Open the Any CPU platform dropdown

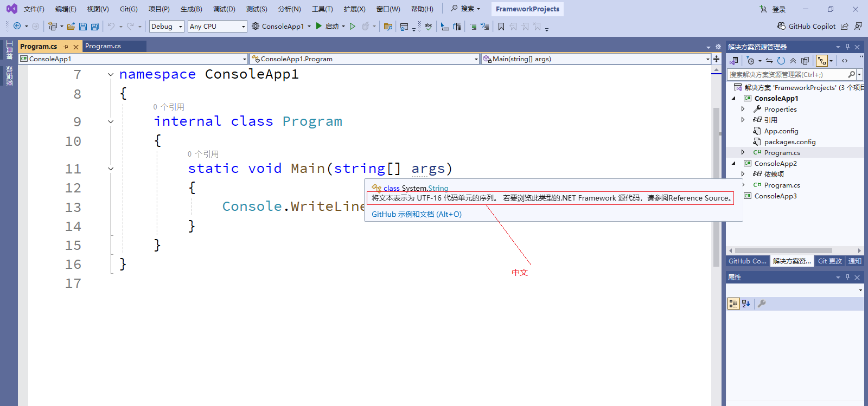pos(218,26)
